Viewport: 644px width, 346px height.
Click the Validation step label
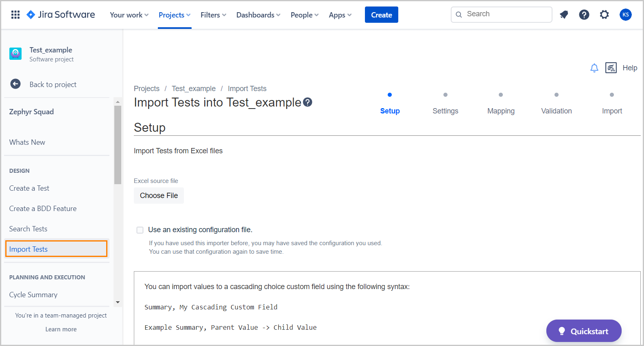(557, 111)
